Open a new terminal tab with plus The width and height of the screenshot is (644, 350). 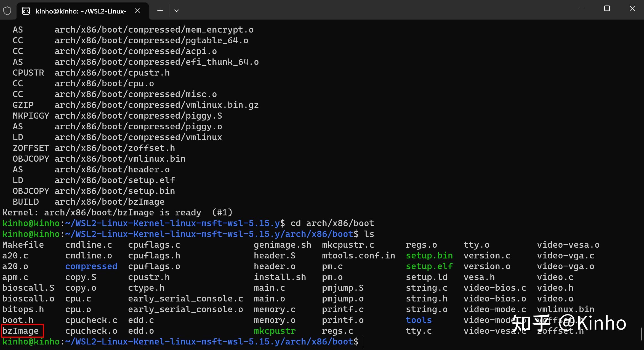[x=160, y=11]
